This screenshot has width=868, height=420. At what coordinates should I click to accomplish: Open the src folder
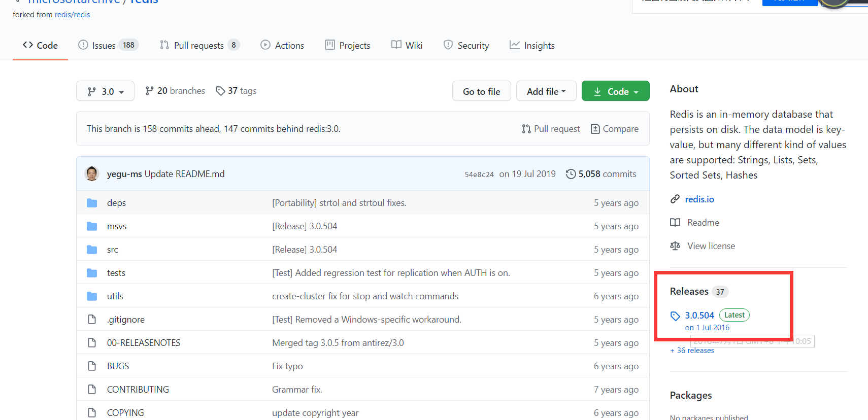point(113,250)
